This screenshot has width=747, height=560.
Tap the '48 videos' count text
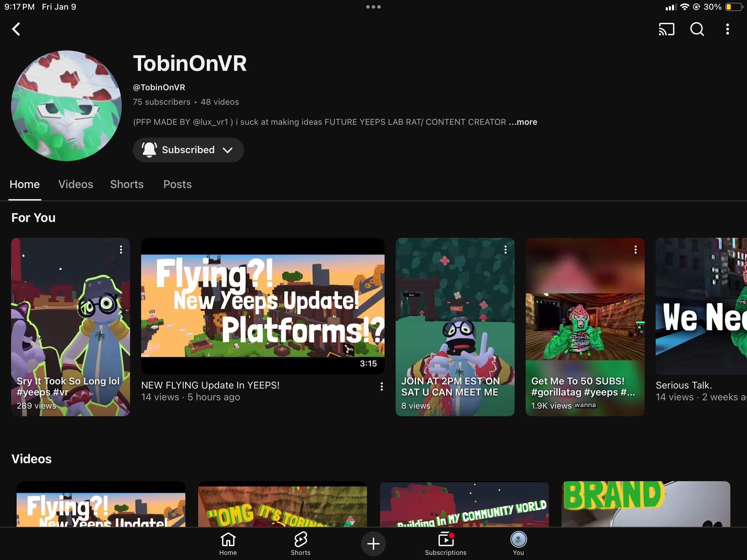pos(220,102)
